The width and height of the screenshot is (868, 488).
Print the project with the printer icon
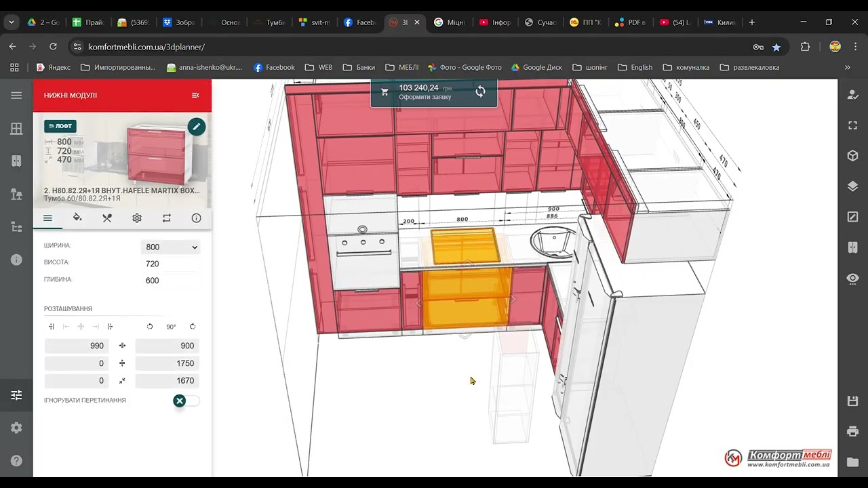853,432
